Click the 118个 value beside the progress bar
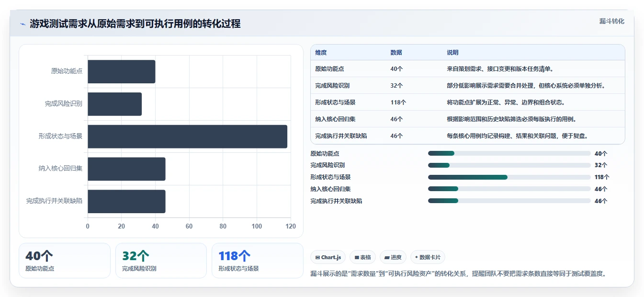644x297 pixels. pyautogui.click(x=602, y=177)
